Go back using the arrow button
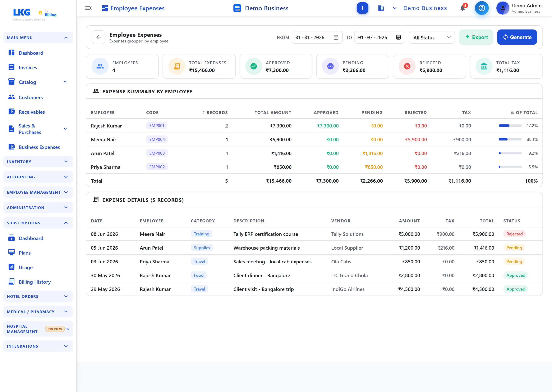Image resolution: width=552 pixels, height=392 pixels. coord(98,37)
